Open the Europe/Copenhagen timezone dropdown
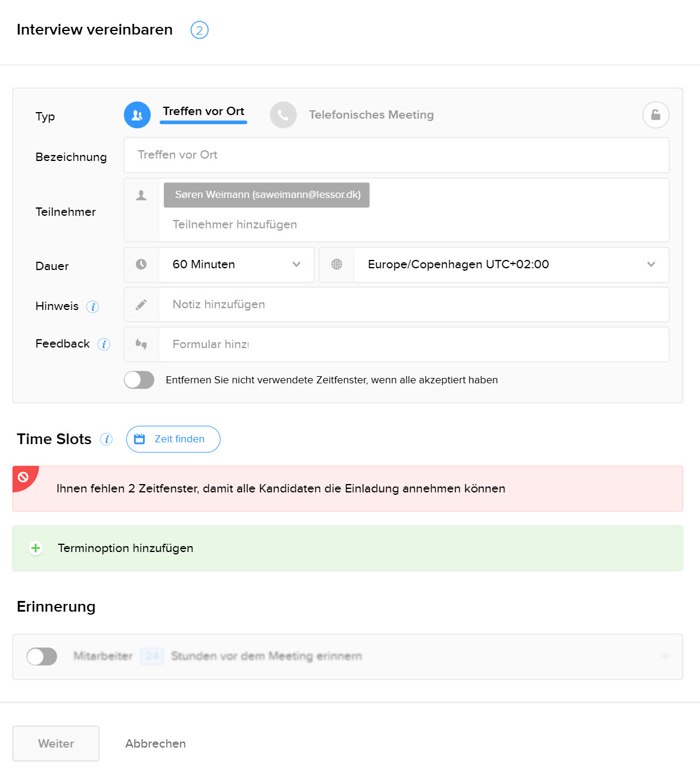Viewport: 700px width, 772px height. pos(510,265)
